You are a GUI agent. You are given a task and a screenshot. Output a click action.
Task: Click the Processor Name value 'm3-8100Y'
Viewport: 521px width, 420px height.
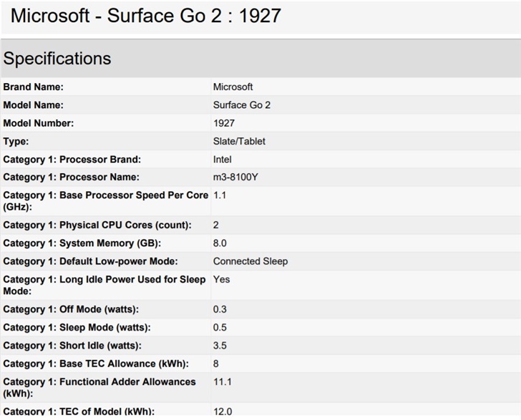(236, 177)
